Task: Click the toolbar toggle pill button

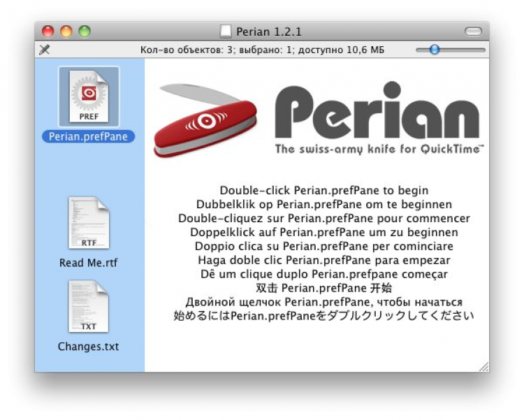Action: (x=473, y=31)
